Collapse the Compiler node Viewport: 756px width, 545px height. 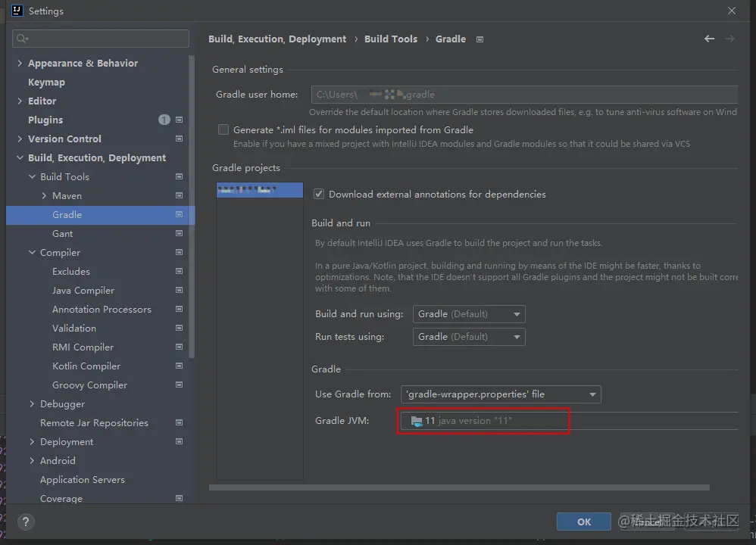(32, 252)
